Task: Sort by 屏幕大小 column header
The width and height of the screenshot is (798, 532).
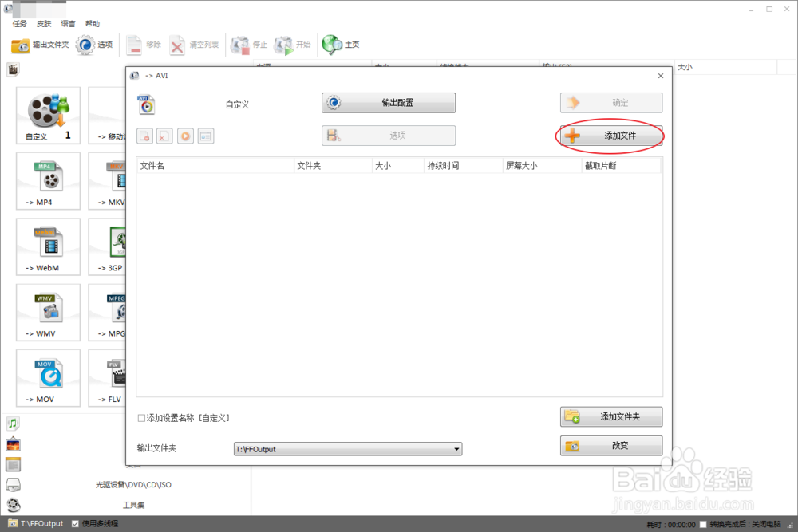Action: click(542, 166)
